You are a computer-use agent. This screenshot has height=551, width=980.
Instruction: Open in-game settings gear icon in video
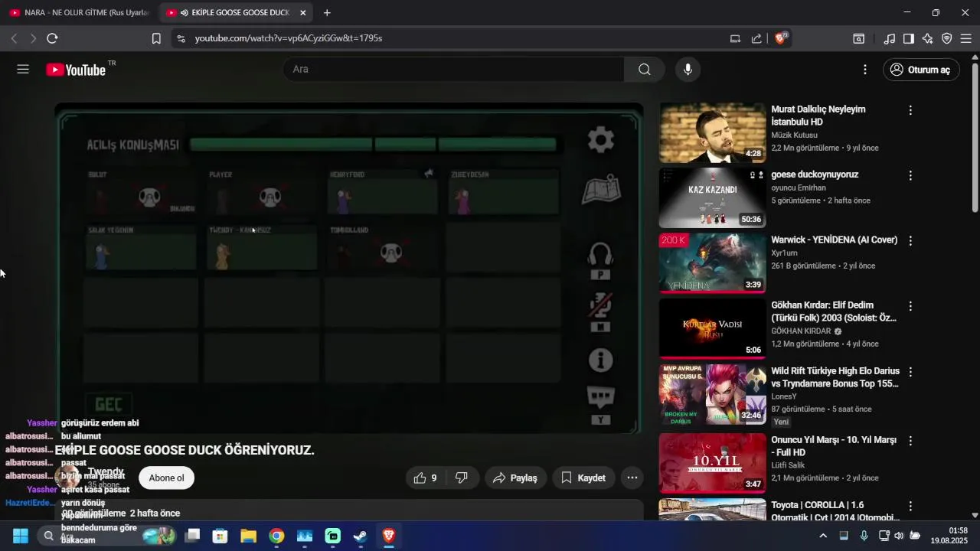coord(601,140)
